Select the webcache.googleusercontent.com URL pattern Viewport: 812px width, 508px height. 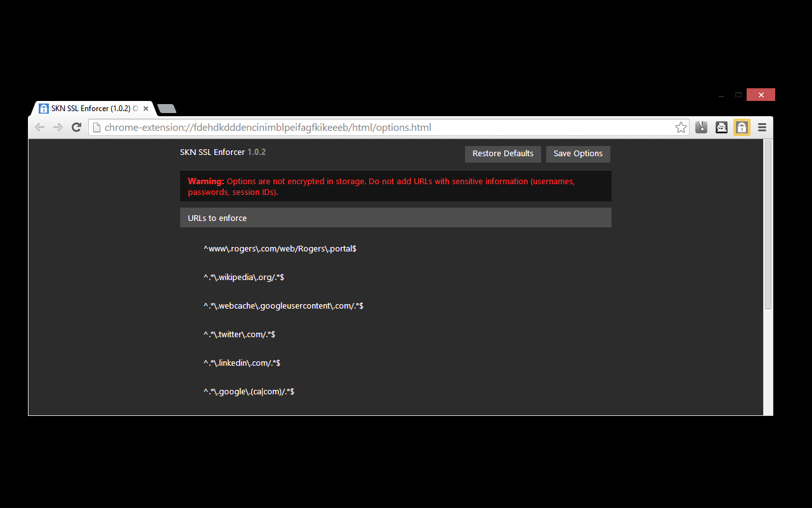[x=284, y=306]
